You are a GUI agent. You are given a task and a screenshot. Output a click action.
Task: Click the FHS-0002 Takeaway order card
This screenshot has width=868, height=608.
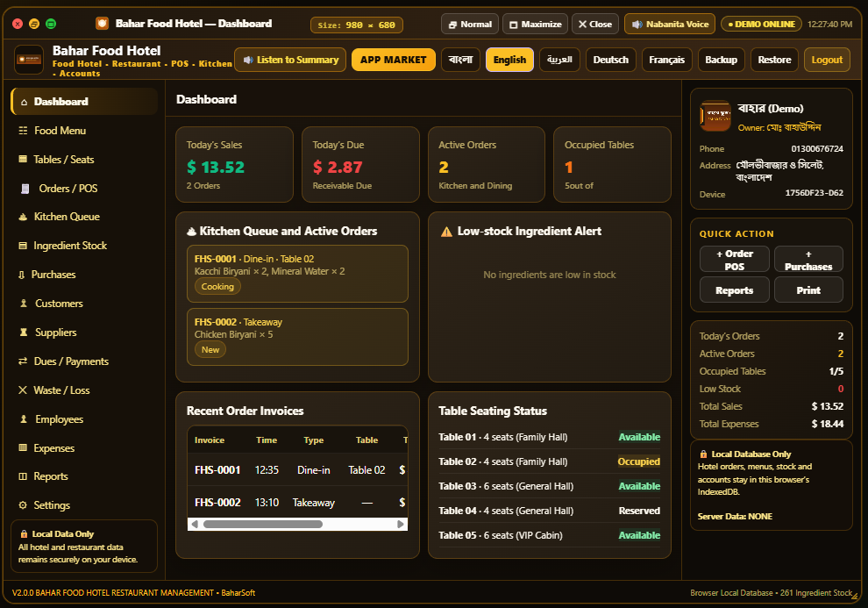tap(297, 337)
